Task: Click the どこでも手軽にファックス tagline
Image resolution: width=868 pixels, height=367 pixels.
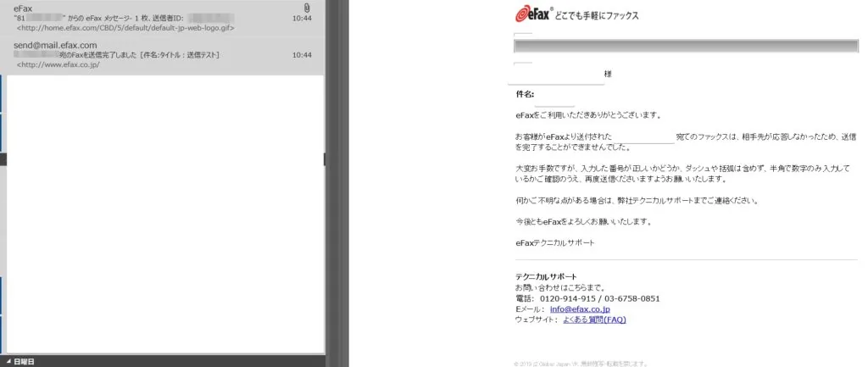Action: click(x=596, y=16)
